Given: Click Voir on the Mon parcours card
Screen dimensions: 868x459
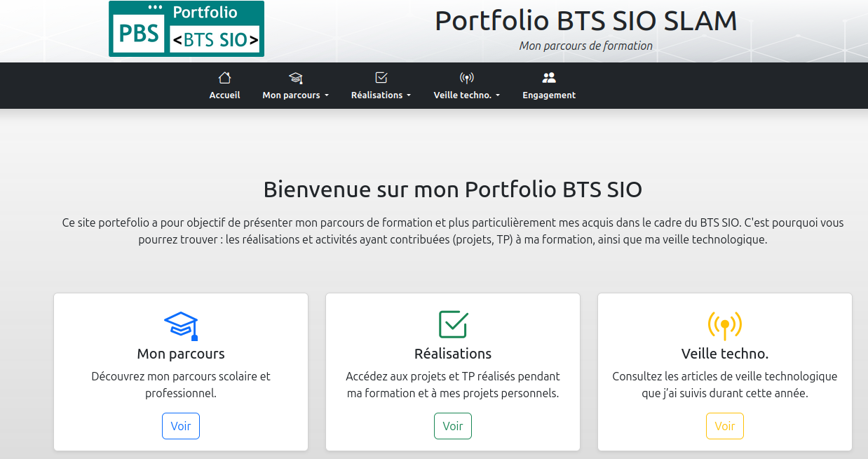Looking at the screenshot, I should [x=180, y=425].
